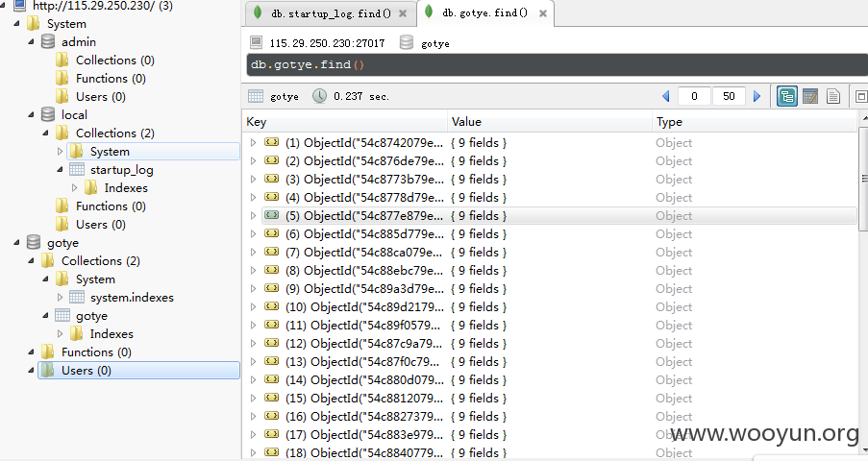Click document icon of row (16)
Screen dimensions: 868x461
pyautogui.click(x=271, y=416)
